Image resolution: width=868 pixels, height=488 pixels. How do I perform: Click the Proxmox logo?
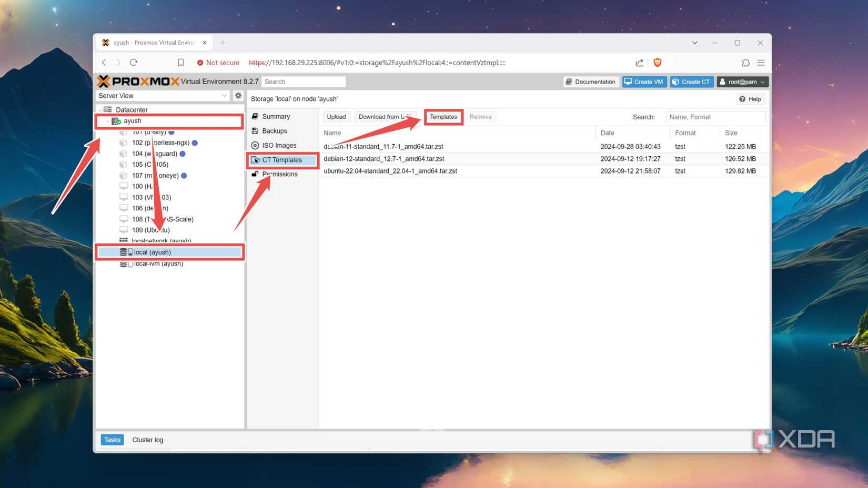pyautogui.click(x=138, y=82)
